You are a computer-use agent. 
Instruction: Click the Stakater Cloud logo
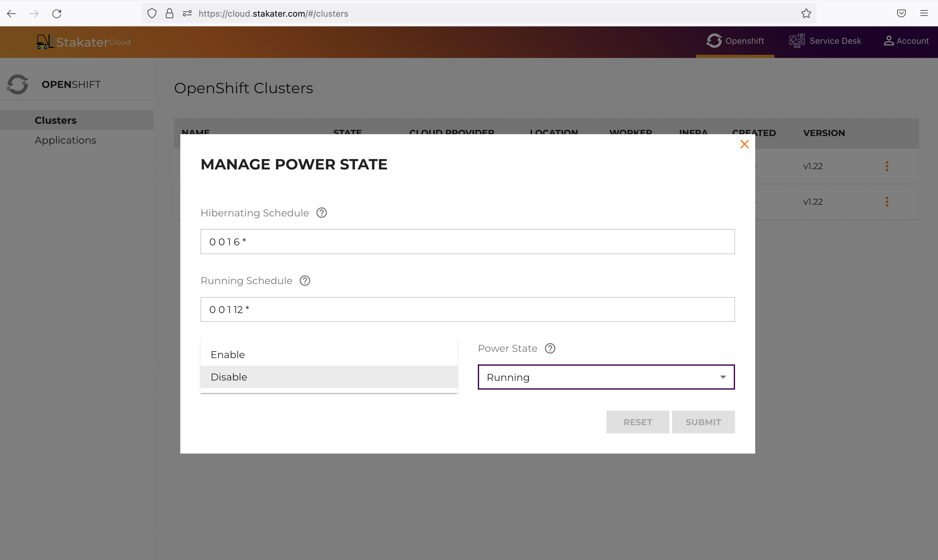point(83,42)
